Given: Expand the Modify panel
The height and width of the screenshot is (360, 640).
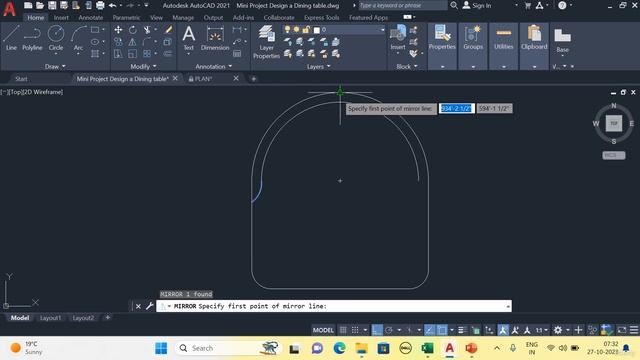Looking at the screenshot, I should tap(143, 66).
